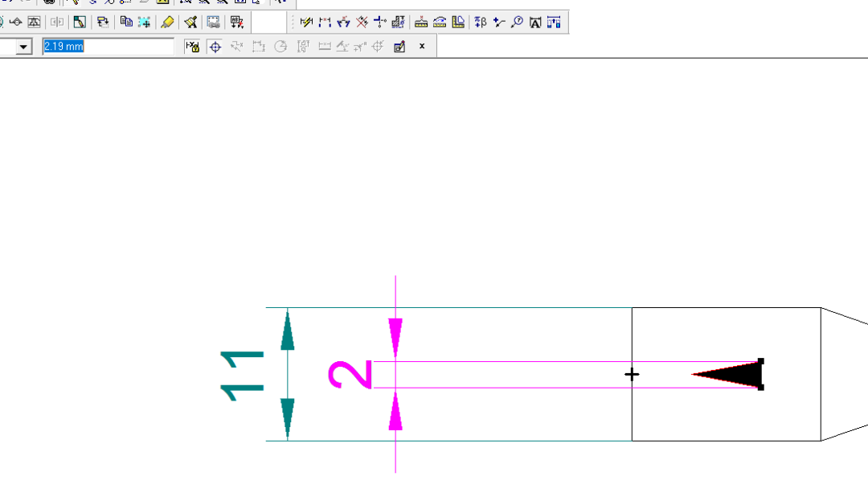
Task: Open the boxed weld symbol tool
Action: (x=35, y=23)
